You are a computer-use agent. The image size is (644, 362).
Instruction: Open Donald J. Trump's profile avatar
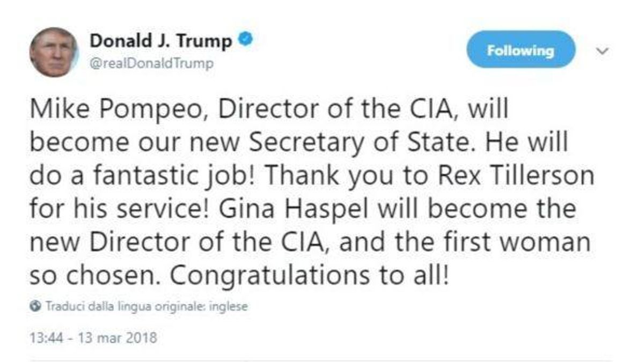(54, 52)
